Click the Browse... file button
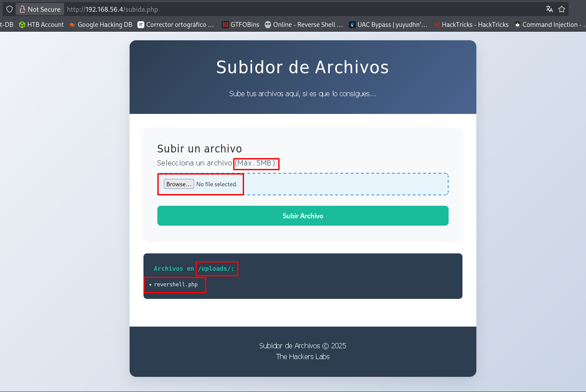 (179, 184)
